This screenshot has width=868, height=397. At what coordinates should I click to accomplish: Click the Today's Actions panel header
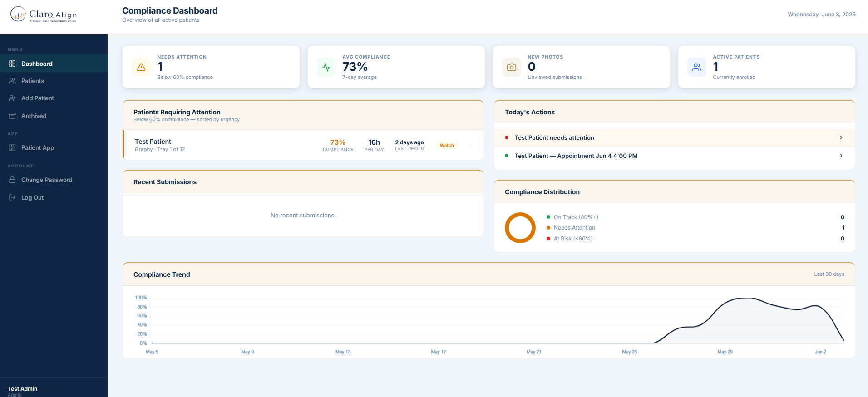(675, 112)
